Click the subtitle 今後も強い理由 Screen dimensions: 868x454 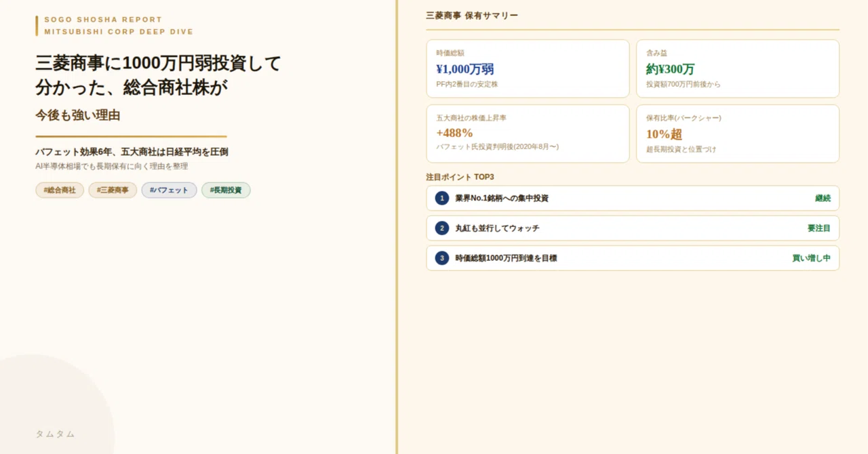[x=77, y=115]
